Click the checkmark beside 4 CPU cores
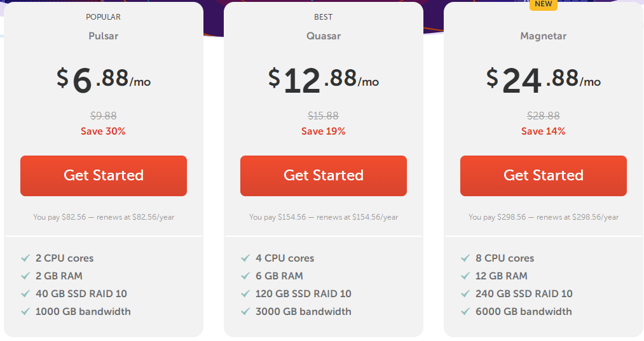644x341 pixels. point(245,258)
